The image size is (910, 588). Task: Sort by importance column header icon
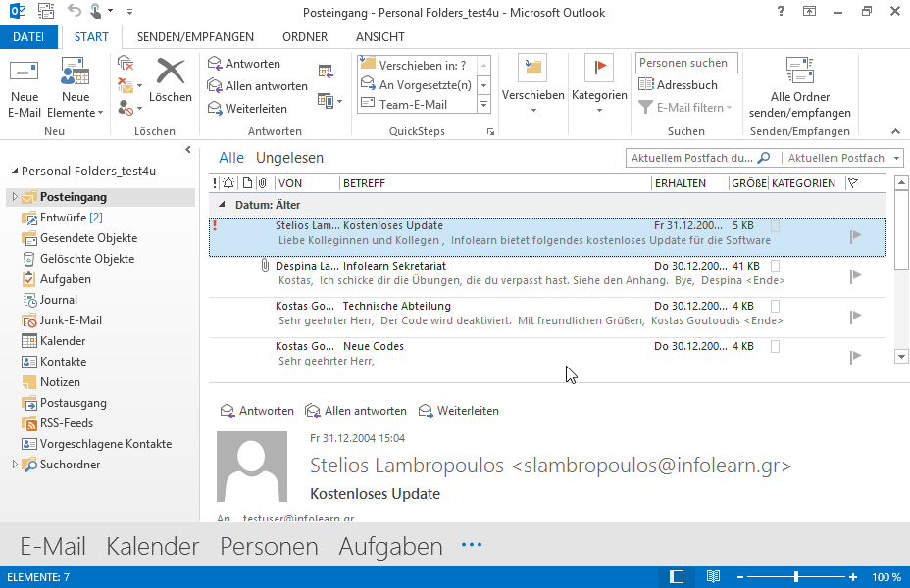pyautogui.click(x=215, y=183)
